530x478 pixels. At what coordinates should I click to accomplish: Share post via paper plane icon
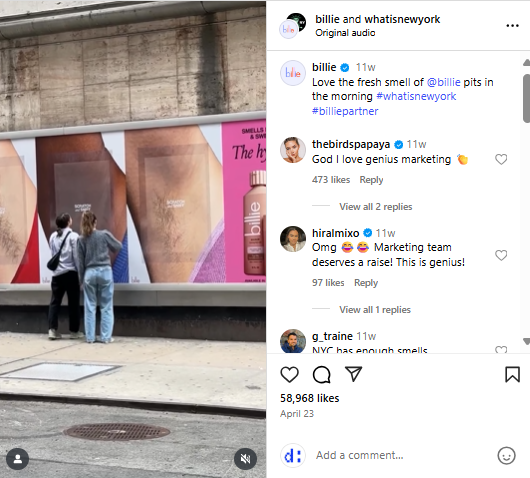point(354,374)
